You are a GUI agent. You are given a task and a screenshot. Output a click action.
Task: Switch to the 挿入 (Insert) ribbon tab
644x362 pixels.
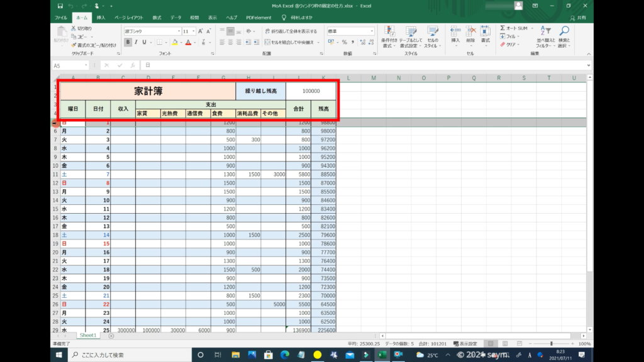click(101, 18)
